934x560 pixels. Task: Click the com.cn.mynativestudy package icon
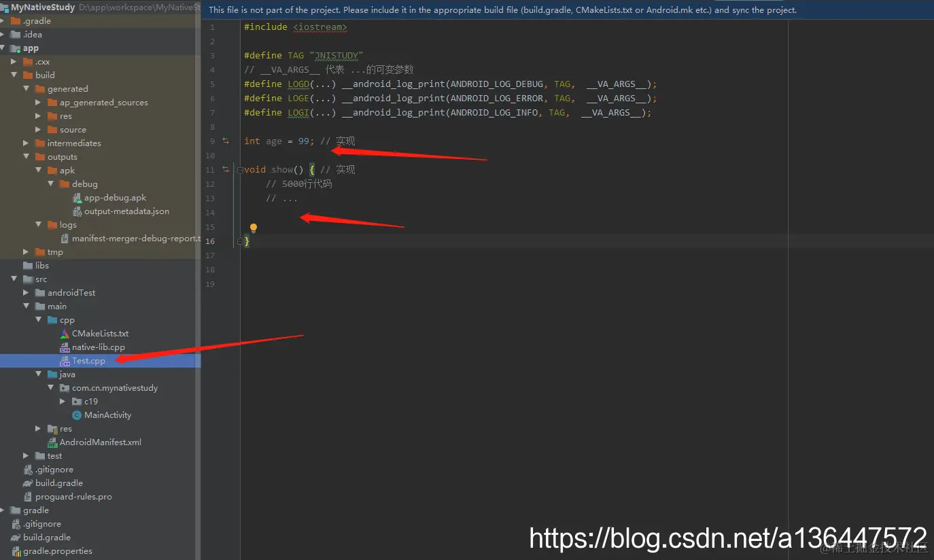pyautogui.click(x=65, y=388)
